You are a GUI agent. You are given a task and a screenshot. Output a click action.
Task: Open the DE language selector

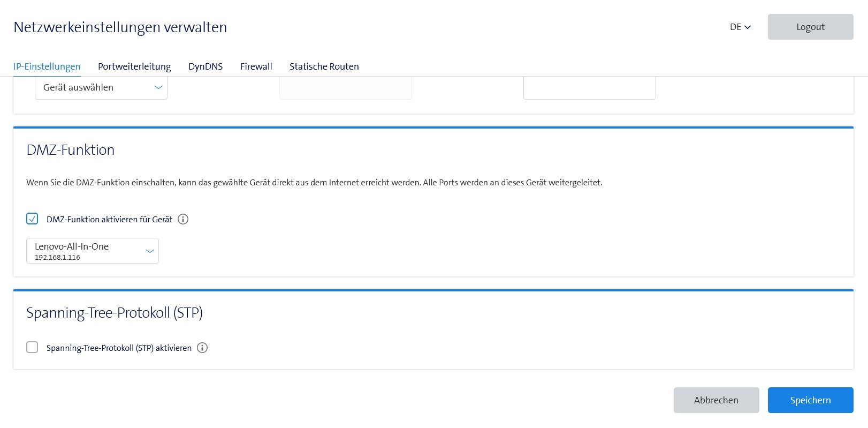[740, 27]
